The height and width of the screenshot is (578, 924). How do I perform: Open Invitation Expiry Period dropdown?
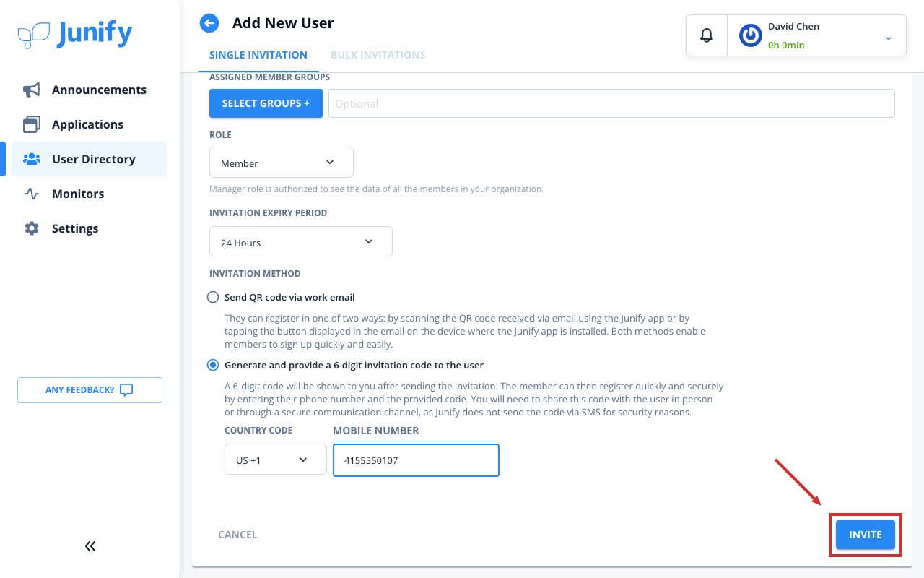301,241
